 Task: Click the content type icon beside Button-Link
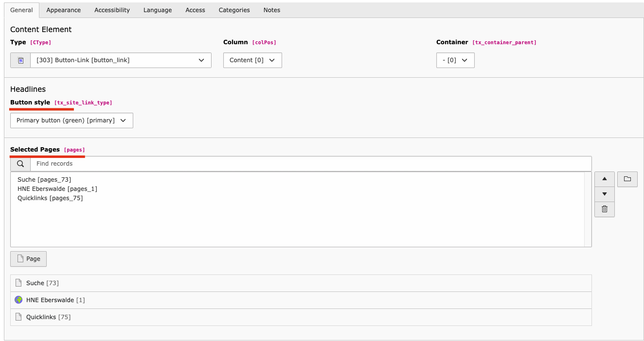20,60
